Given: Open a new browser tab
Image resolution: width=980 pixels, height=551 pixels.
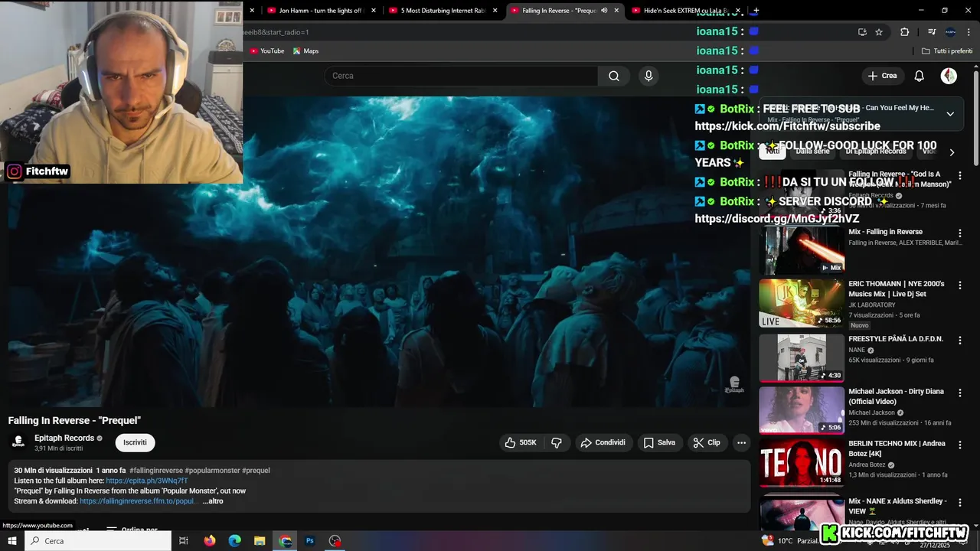Looking at the screenshot, I should (x=756, y=11).
